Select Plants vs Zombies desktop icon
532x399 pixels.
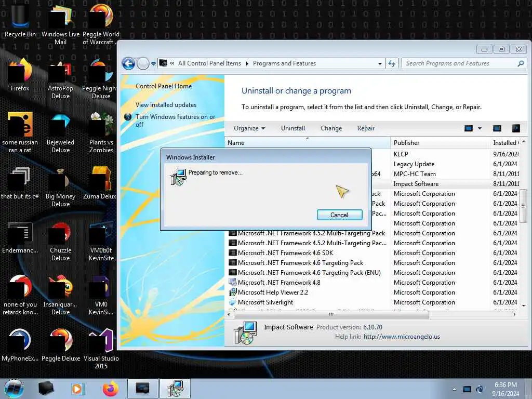click(x=101, y=132)
